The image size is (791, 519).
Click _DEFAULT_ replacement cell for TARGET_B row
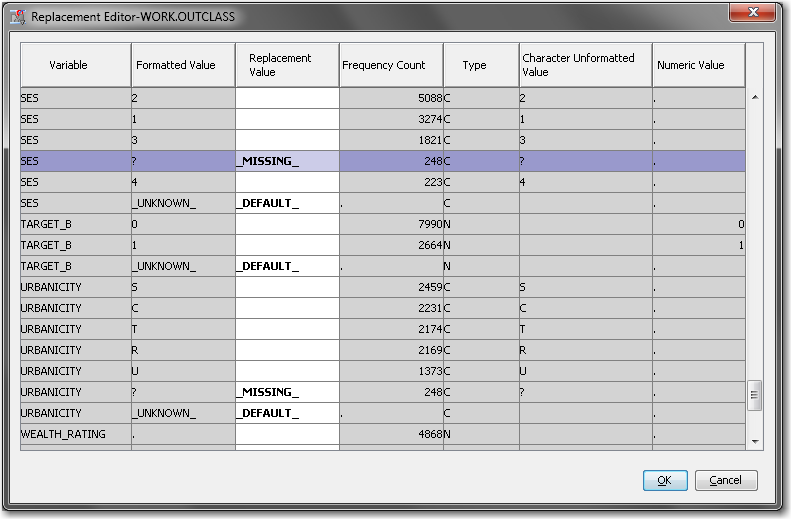point(287,266)
